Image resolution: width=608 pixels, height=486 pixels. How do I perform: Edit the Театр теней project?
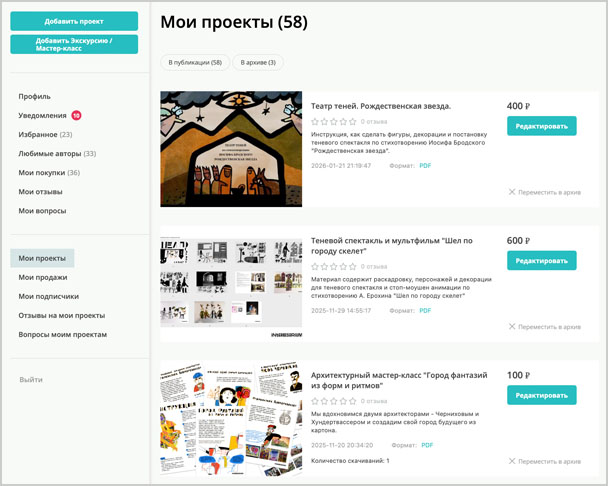(x=542, y=126)
